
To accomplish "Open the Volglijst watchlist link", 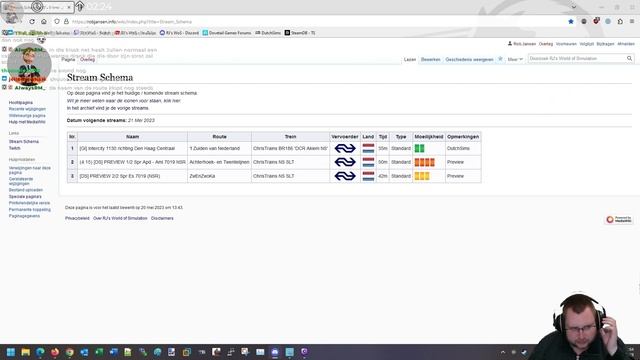I will click(x=587, y=44).
